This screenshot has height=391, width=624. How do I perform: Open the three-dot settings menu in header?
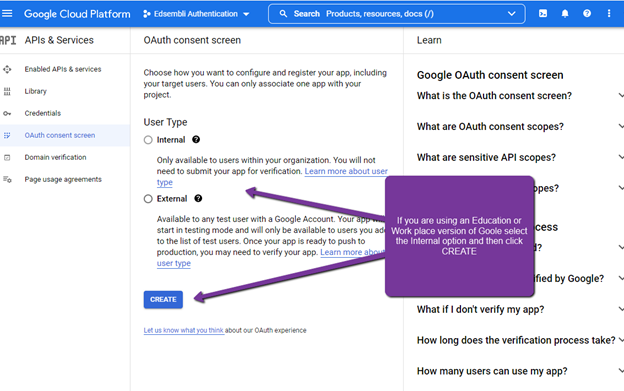pyautogui.click(x=609, y=14)
